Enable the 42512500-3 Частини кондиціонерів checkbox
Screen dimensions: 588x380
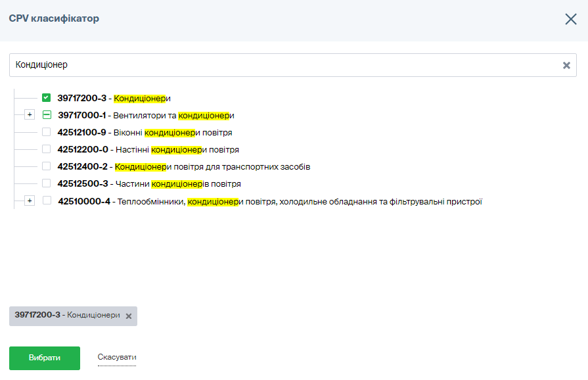46,183
